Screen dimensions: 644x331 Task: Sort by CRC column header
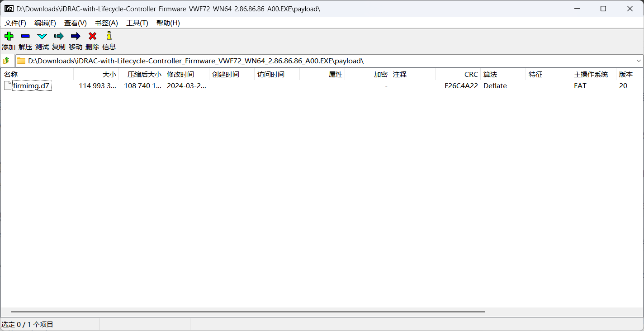pos(458,75)
